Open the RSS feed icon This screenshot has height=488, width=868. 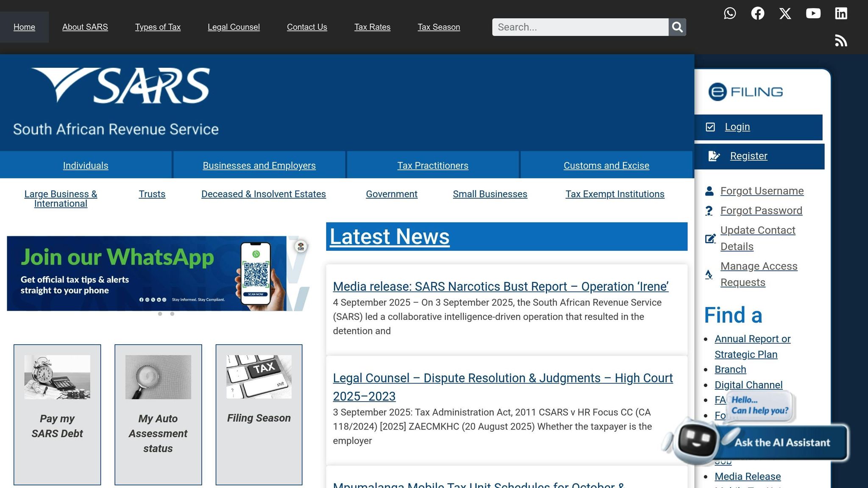(841, 41)
